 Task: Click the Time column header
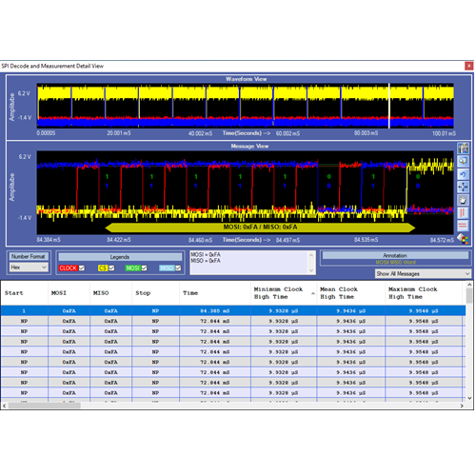215,293
